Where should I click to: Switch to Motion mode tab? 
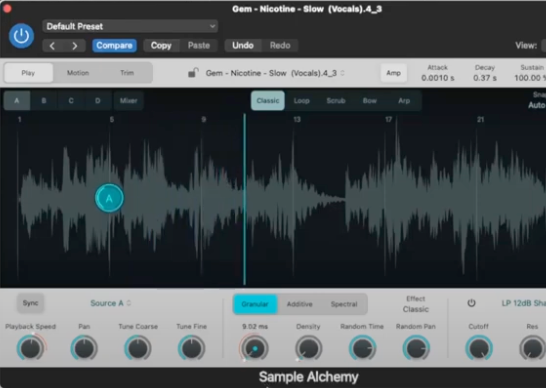tap(78, 73)
